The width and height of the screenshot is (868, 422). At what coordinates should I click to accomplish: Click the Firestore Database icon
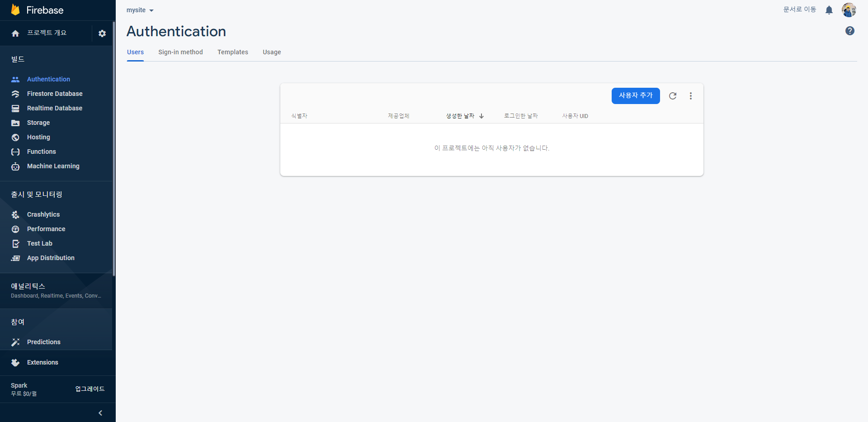point(15,94)
